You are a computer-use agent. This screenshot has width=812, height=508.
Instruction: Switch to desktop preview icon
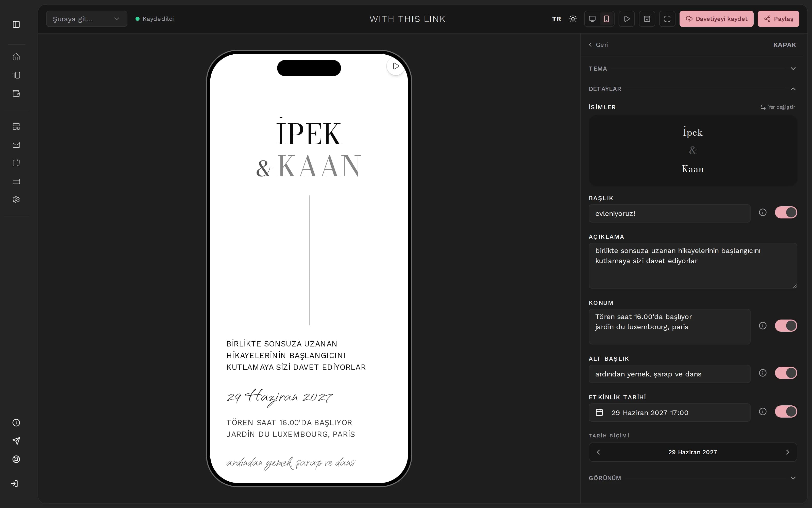coord(592,19)
